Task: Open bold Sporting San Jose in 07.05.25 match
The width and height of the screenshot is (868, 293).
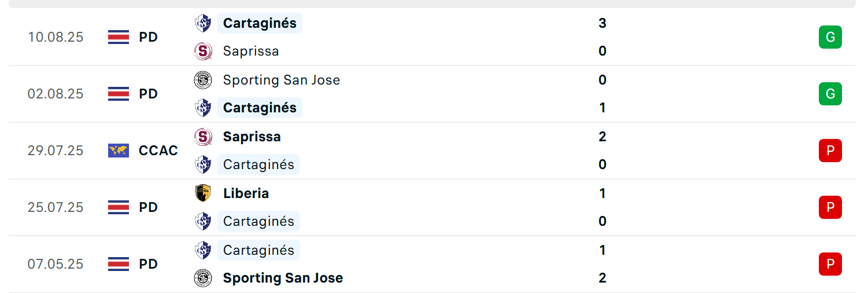Action: [283, 278]
